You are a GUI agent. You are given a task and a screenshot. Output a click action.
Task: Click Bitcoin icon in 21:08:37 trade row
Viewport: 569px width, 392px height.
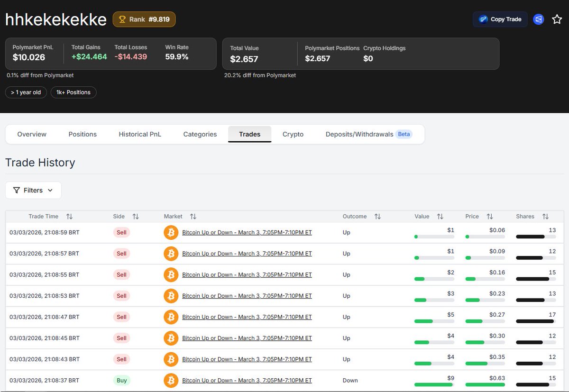tap(171, 380)
